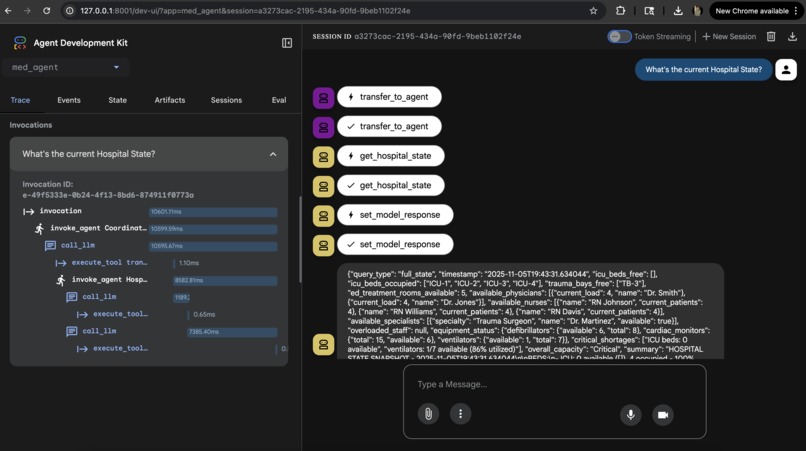Collapse the side panel with toggle icon
This screenshot has width=806, height=451.
287,43
